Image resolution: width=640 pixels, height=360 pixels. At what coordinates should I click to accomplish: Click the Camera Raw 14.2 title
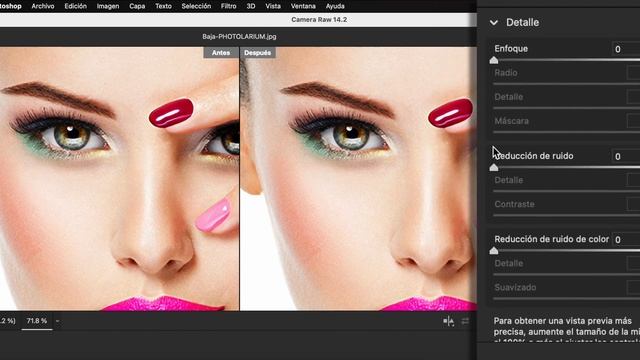(319, 20)
